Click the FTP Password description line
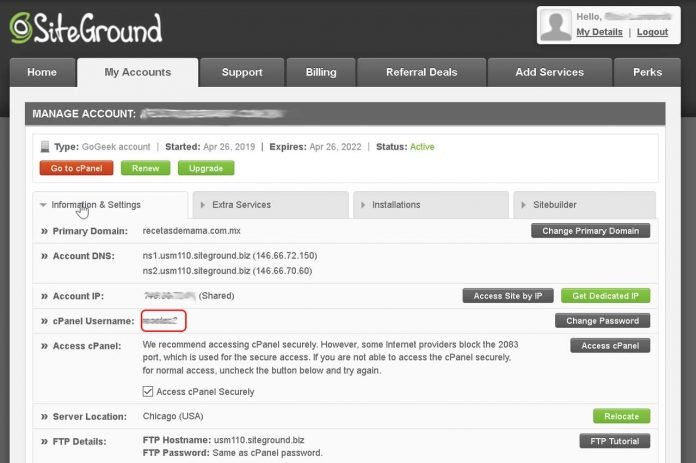This screenshot has height=463, width=696. tap(233, 453)
